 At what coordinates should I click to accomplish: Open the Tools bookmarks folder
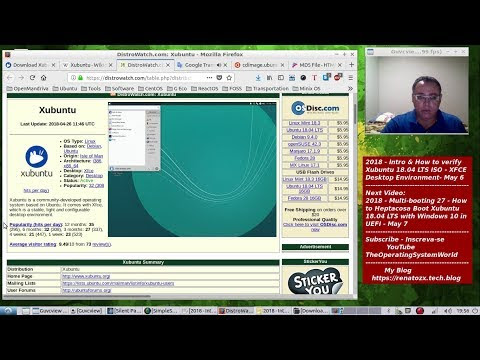pyautogui.click(x=91, y=89)
